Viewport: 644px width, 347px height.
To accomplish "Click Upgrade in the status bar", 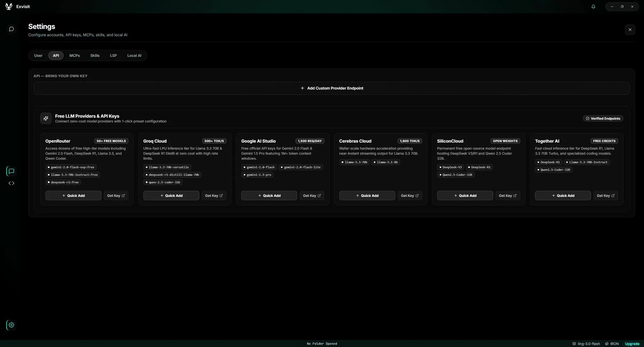I will click(632, 344).
